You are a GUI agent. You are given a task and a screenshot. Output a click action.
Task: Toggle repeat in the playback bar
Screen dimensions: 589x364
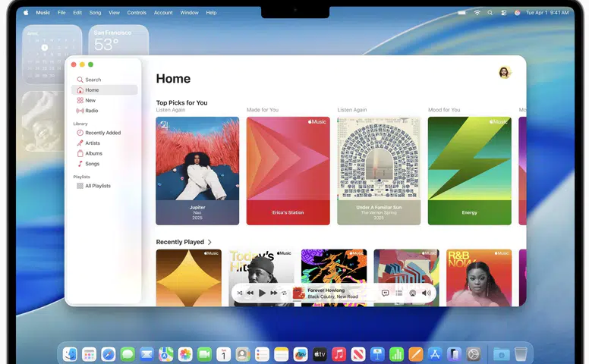pyautogui.click(x=285, y=293)
